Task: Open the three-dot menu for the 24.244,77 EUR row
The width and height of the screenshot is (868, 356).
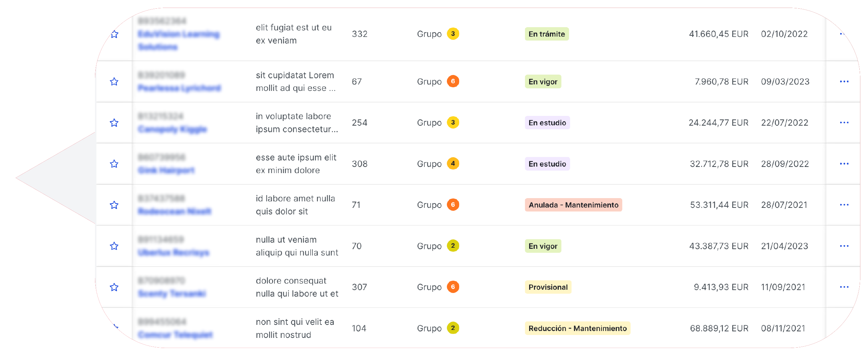Action: (844, 123)
